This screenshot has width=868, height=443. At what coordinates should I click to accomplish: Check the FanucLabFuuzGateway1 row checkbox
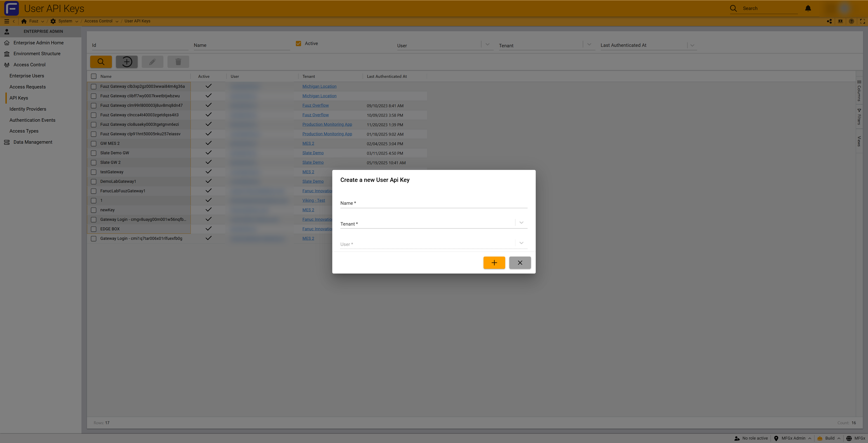click(x=94, y=191)
